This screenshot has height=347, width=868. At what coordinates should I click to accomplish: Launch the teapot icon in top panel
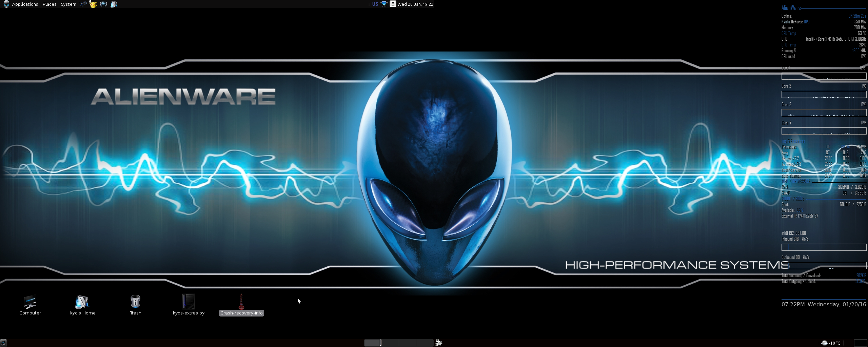(x=93, y=4)
